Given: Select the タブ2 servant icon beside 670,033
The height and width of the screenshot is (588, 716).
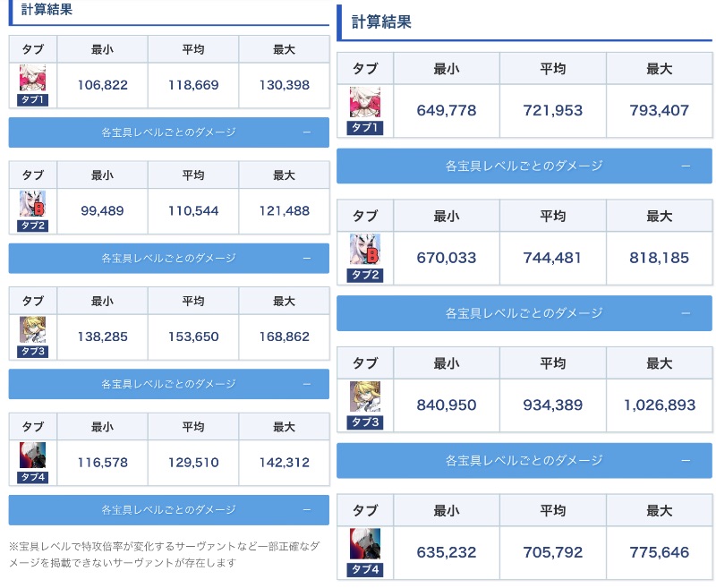Looking at the screenshot, I should (x=364, y=251).
